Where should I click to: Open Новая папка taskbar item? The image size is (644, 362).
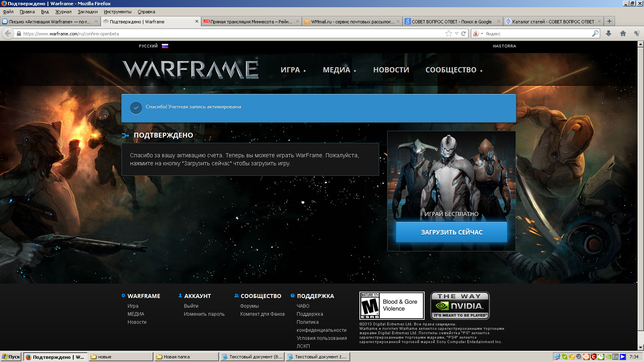click(x=186, y=357)
